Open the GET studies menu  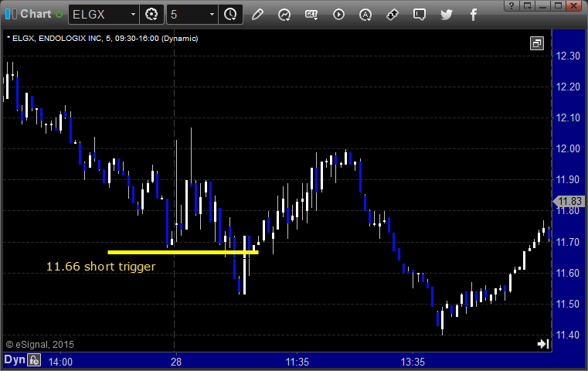point(311,15)
